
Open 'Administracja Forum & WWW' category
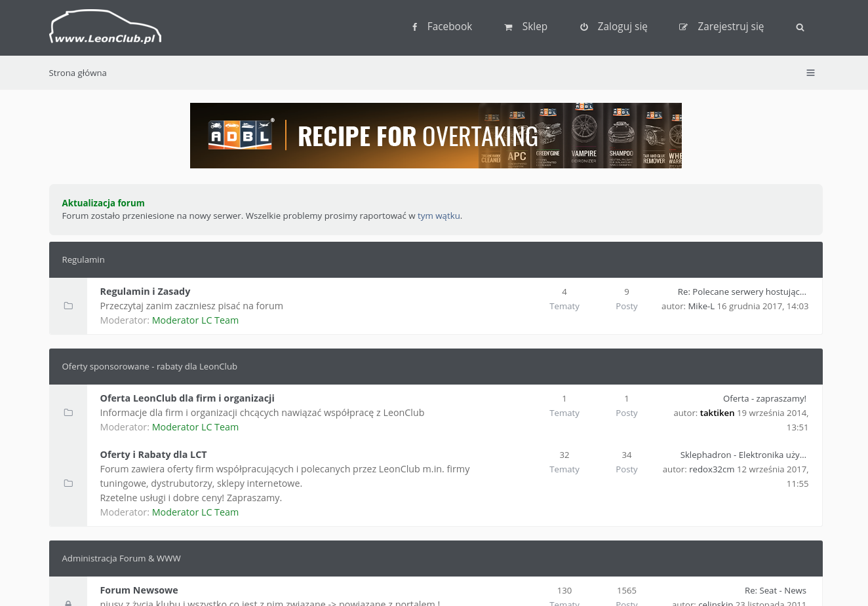pos(121,558)
